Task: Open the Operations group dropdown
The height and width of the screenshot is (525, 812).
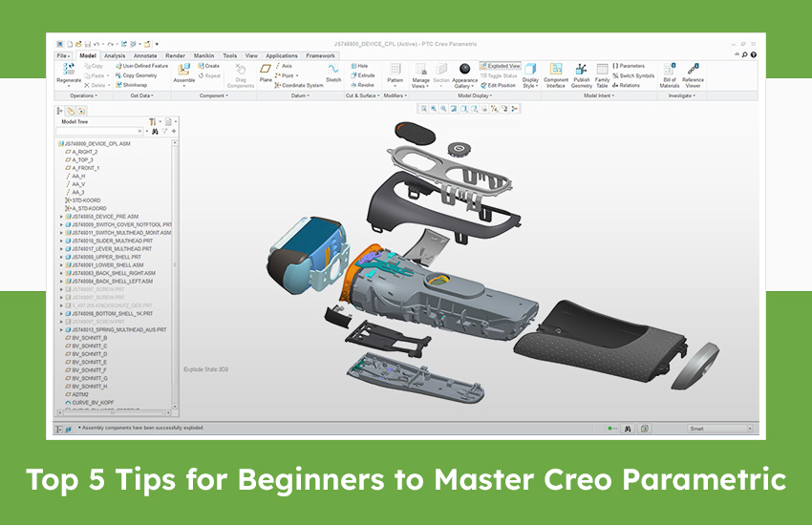Action: point(83,95)
